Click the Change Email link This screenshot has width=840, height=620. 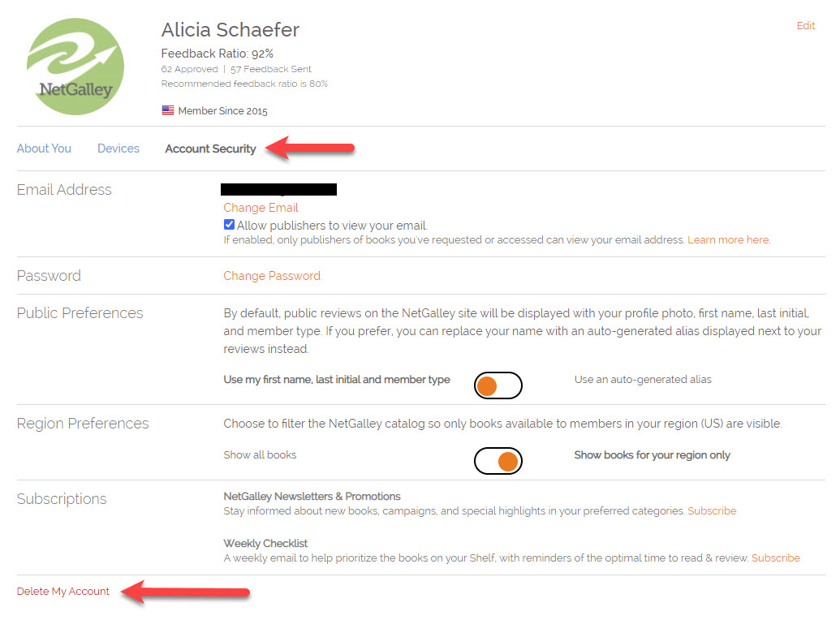261,208
